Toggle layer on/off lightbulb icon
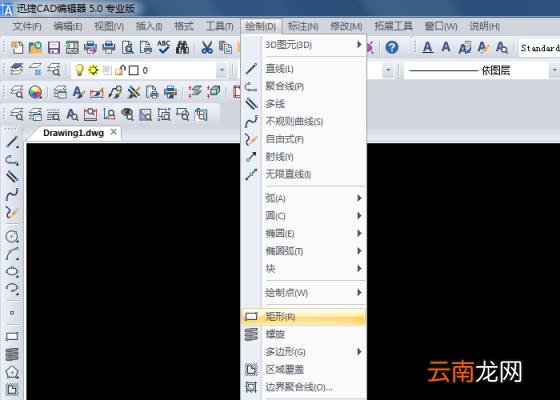Viewport: 560px width, 400px height. (79, 70)
